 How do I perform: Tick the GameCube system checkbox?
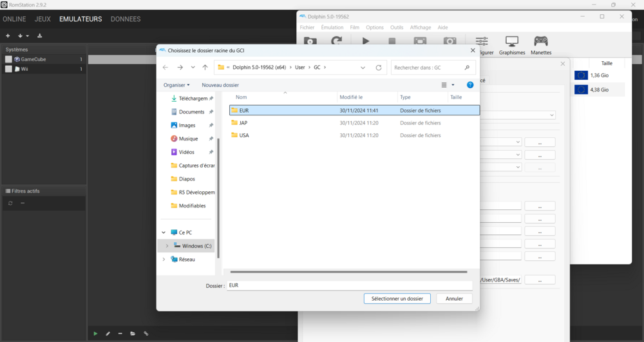coord(8,59)
